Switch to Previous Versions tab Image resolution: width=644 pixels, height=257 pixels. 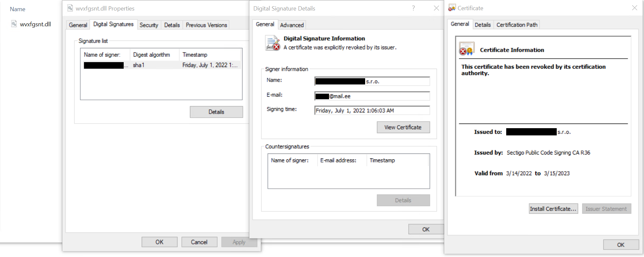click(206, 25)
